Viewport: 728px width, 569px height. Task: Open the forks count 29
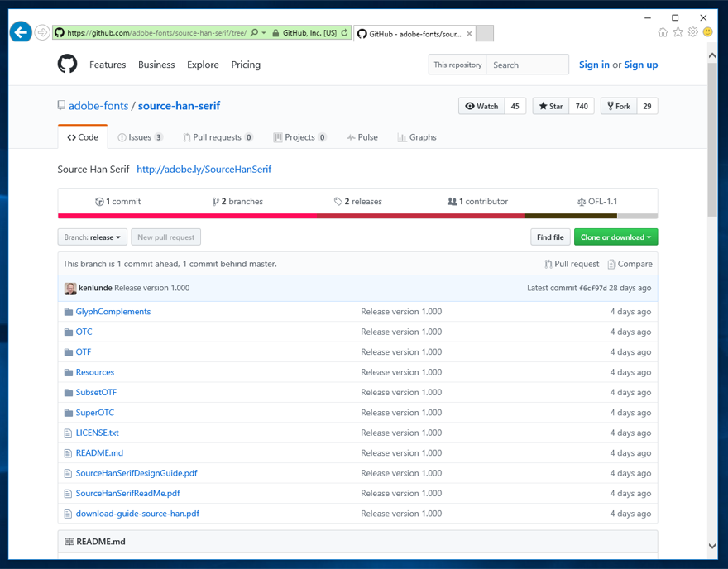coord(647,107)
